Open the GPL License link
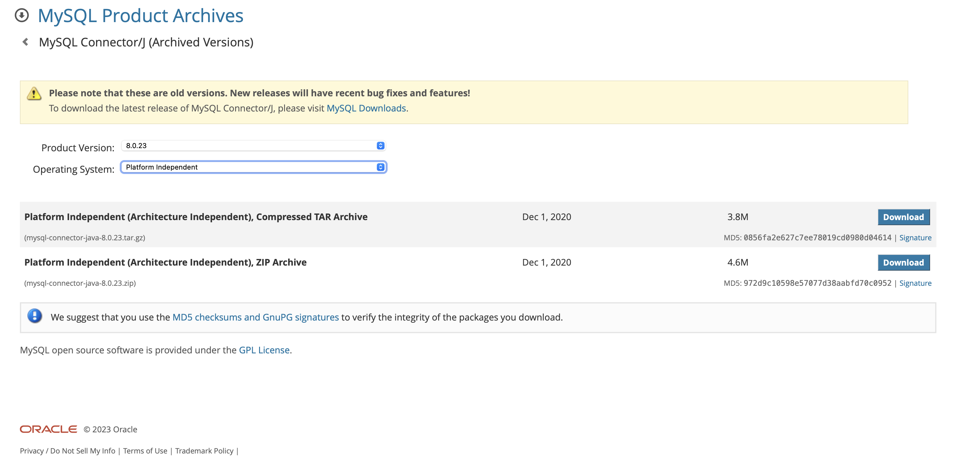 coord(264,350)
